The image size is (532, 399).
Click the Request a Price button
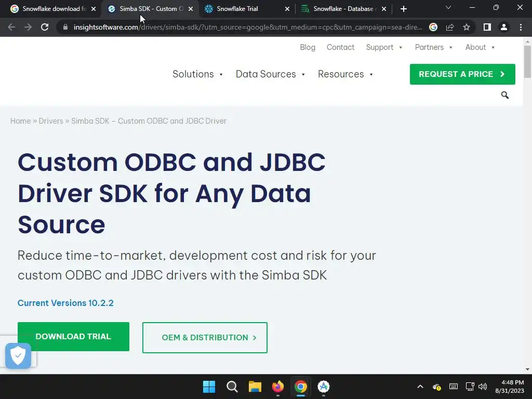[462, 74]
